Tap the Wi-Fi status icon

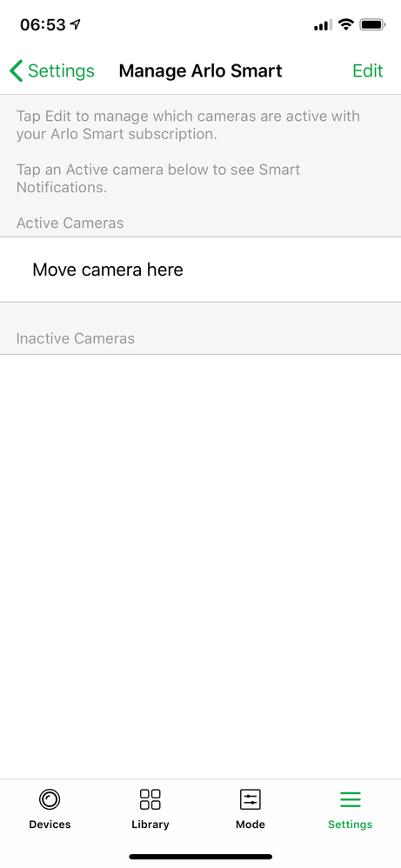coord(346,24)
